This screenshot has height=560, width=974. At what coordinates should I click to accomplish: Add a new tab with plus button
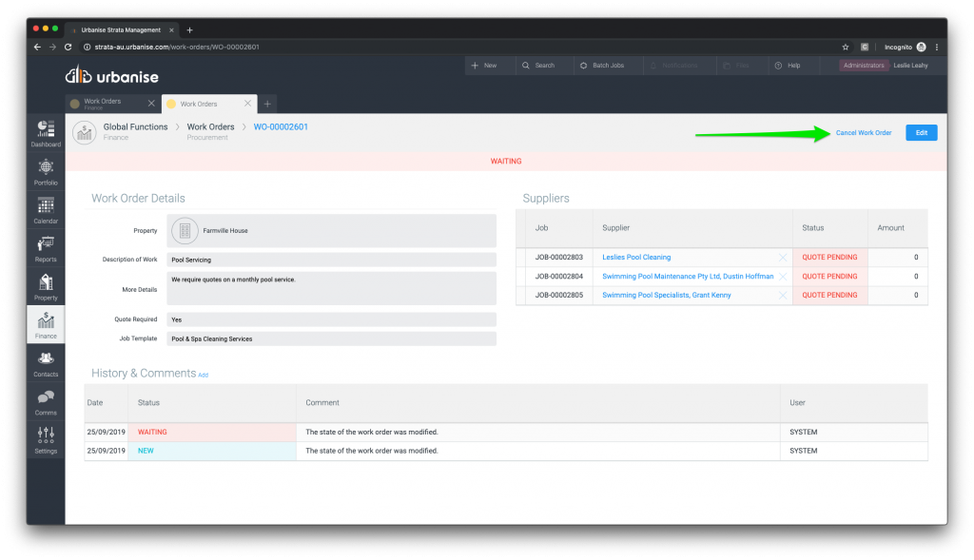(x=268, y=104)
